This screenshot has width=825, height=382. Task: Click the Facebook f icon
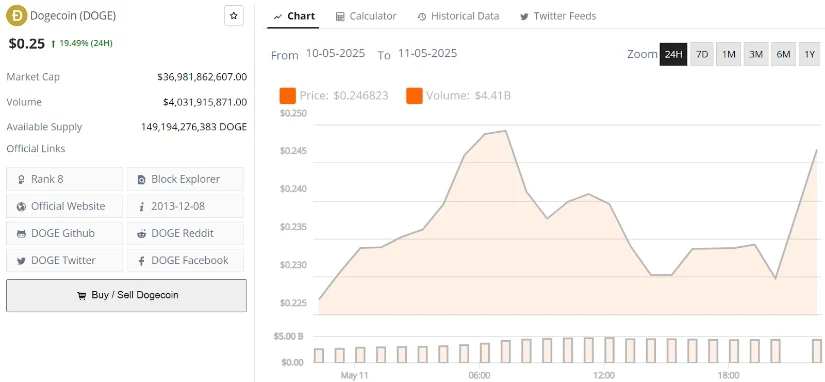click(142, 261)
